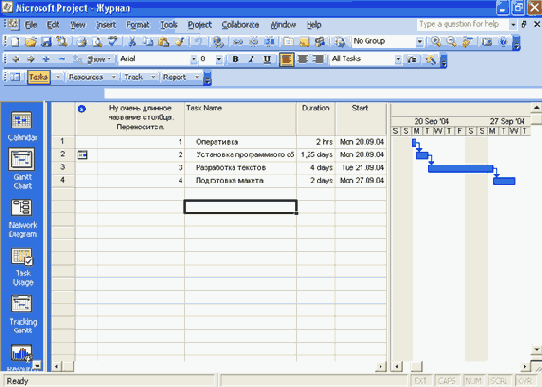Open the Edit menu
The height and width of the screenshot is (387, 542).
(53, 25)
